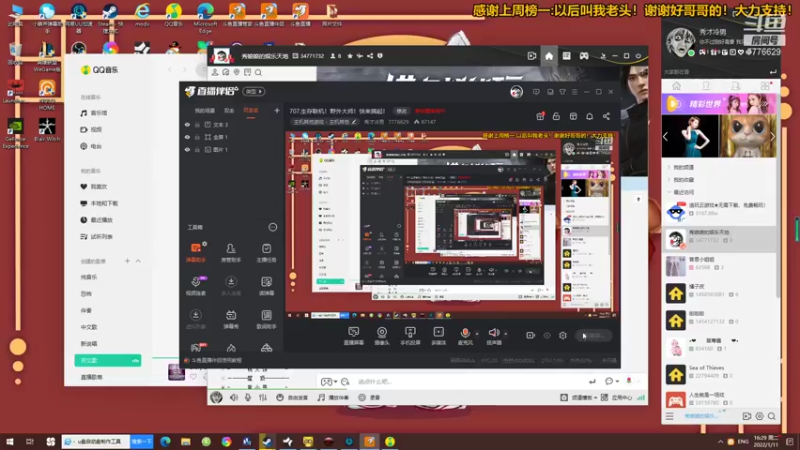This screenshot has height=450, width=800.
Task: Switch to the 我的场景 scene tab
Action: pos(205,111)
